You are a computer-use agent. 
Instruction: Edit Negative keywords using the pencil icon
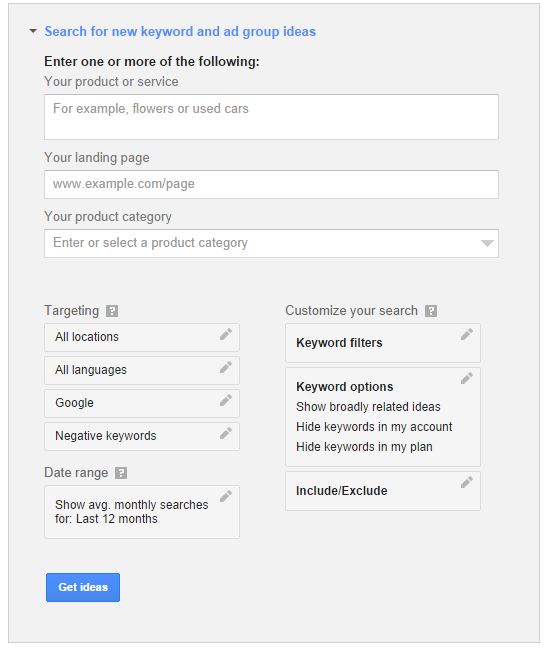[x=226, y=433]
